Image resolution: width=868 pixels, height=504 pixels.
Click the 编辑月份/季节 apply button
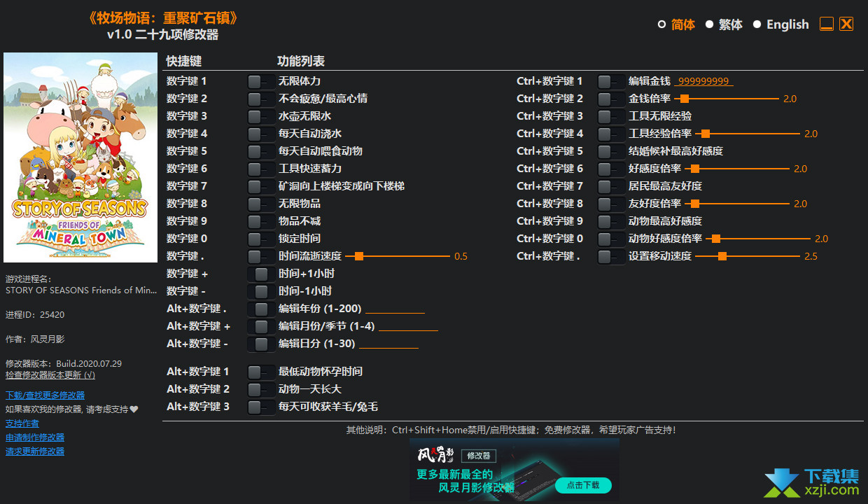(x=261, y=326)
